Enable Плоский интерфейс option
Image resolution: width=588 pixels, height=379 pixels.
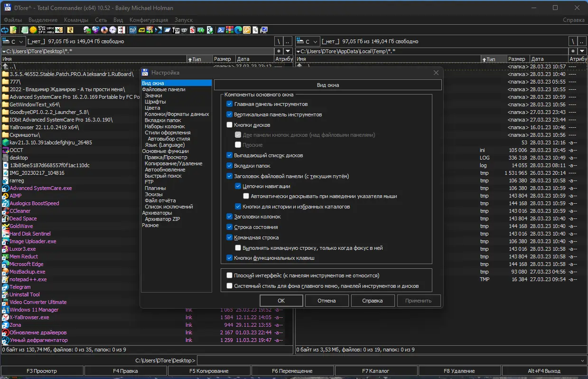click(230, 275)
